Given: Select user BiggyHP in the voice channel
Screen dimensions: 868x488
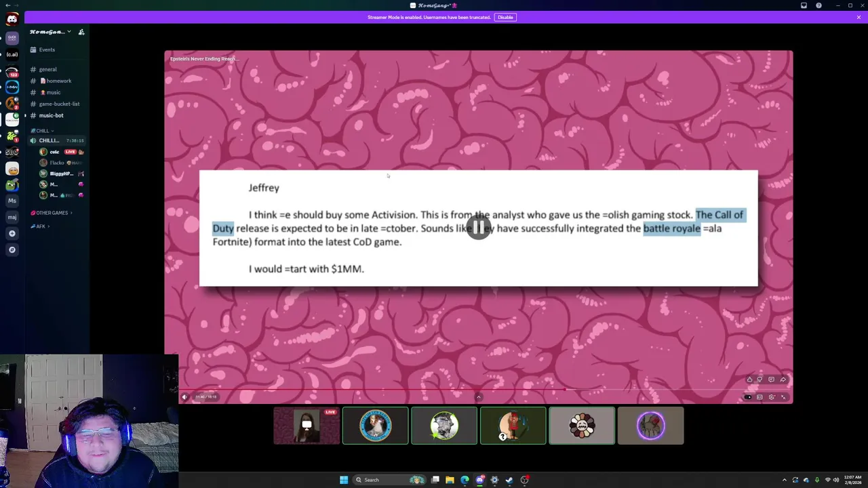Looking at the screenshot, I should (61, 174).
